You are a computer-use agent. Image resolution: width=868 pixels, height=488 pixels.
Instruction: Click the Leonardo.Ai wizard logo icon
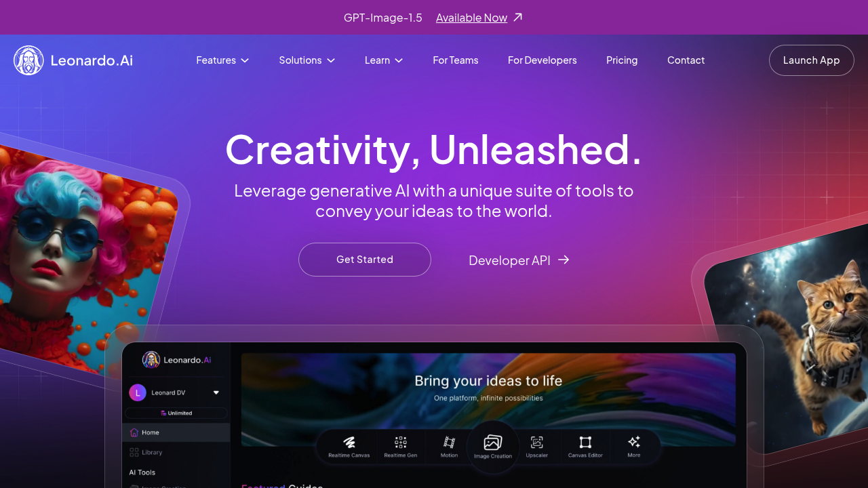28,60
